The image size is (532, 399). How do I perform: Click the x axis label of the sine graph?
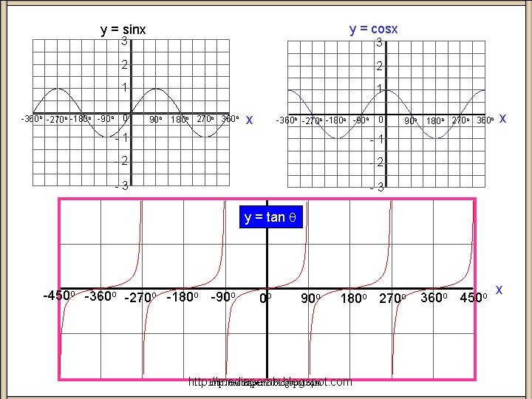(250, 120)
